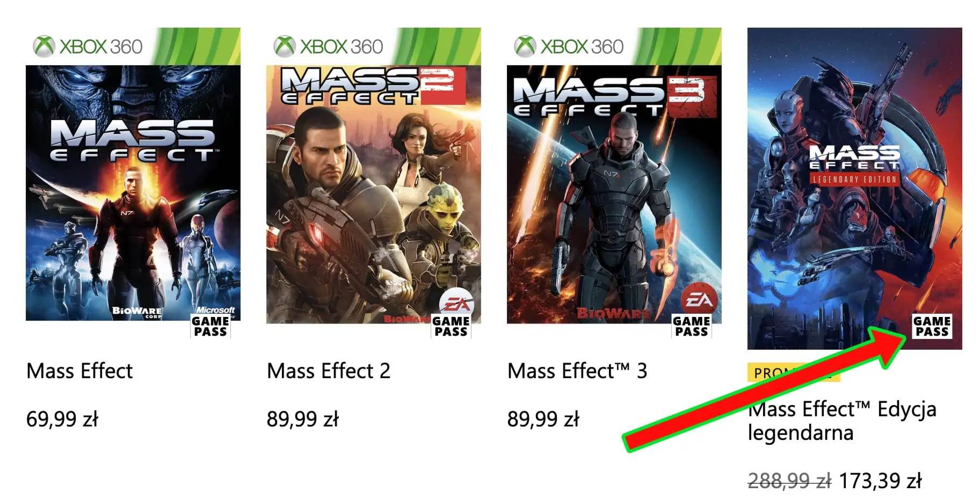Click Game Pass badge on Mass Effect 2 cover
980x504 pixels.
pos(451,326)
